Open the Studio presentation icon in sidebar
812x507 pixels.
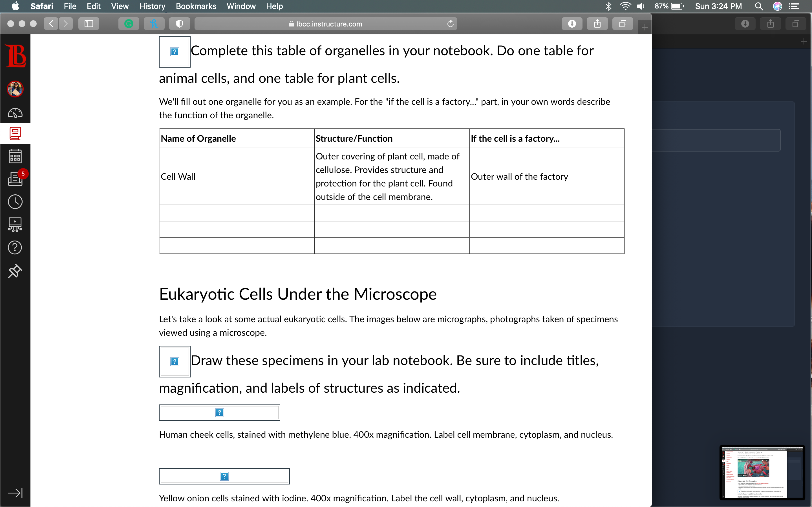tap(15, 224)
